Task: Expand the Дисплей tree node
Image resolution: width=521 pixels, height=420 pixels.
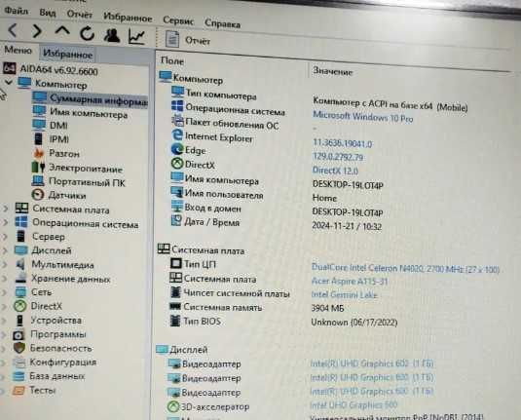Action: 5,250
